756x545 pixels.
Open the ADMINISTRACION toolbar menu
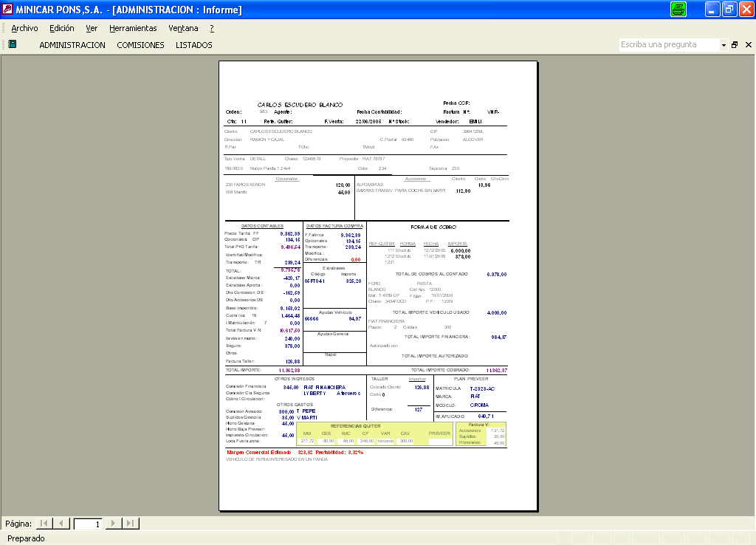point(72,45)
